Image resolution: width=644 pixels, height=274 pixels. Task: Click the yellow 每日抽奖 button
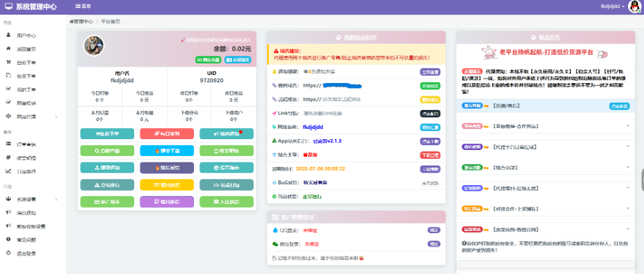coord(167,185)
